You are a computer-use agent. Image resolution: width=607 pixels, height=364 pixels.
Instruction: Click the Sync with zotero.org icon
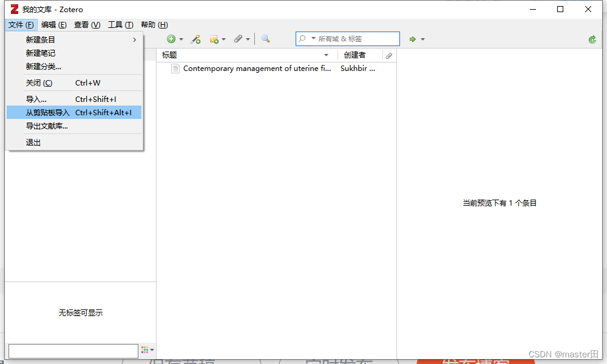(592, 39)
